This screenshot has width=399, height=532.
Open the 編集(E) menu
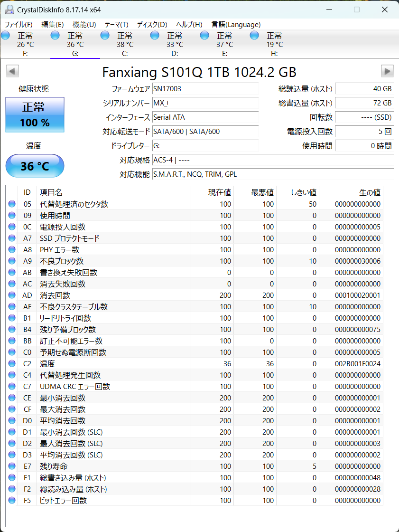pos(53,24)
